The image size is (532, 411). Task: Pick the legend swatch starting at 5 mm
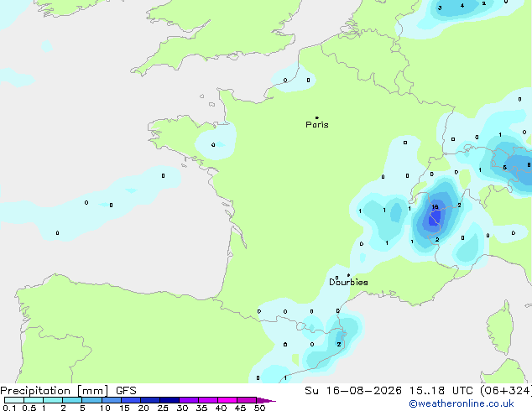91,400
